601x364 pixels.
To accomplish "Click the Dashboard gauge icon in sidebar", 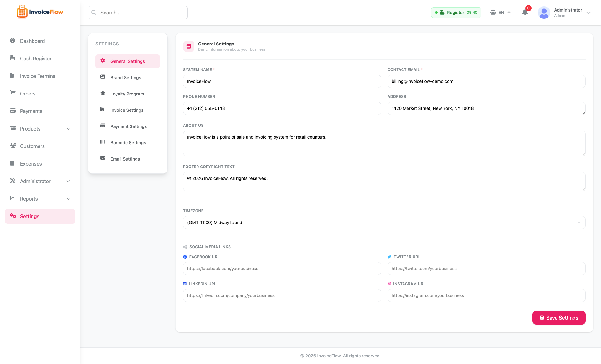I will 13,41.
